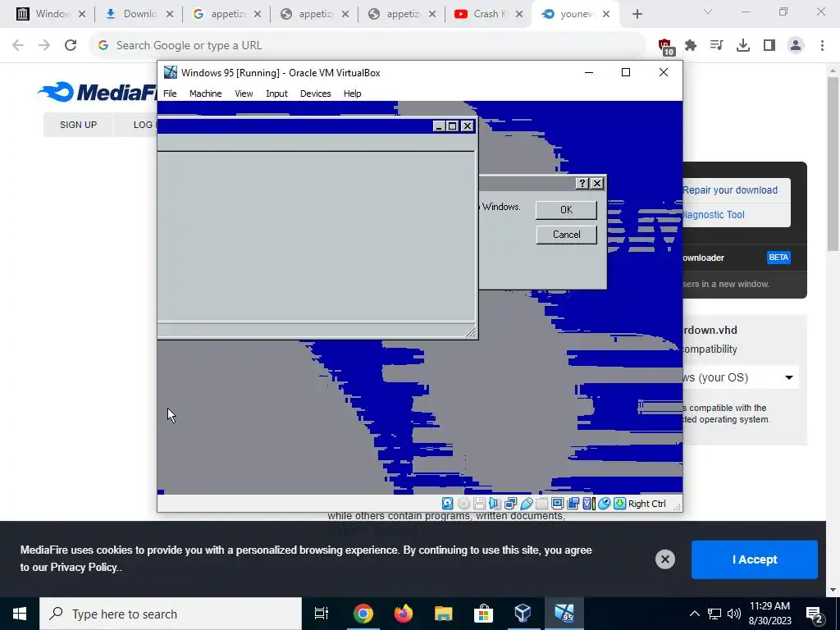The width and height of the screenshot is (840, 630).
Task: Click SIGN UP on MediaFire
Action: tap(78, 125)
